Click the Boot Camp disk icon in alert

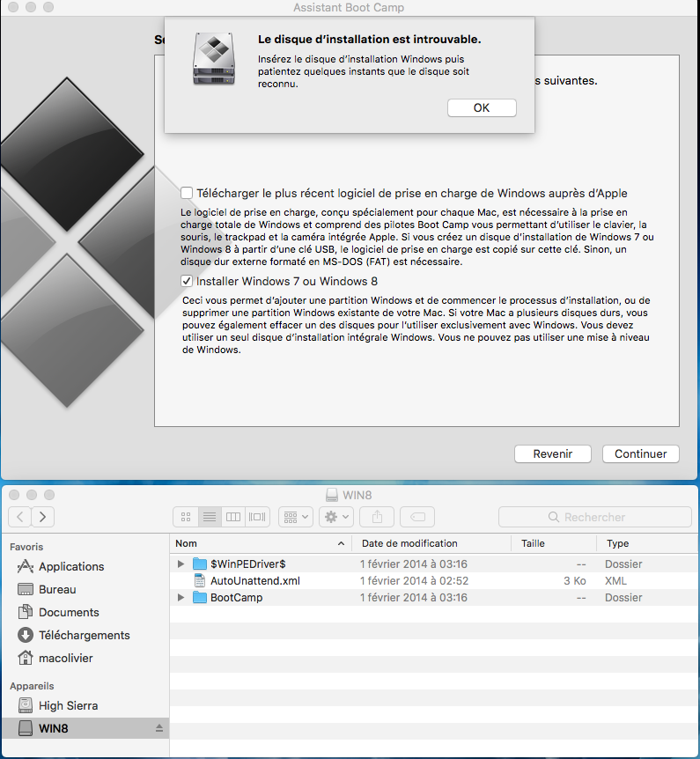[213, 59]
